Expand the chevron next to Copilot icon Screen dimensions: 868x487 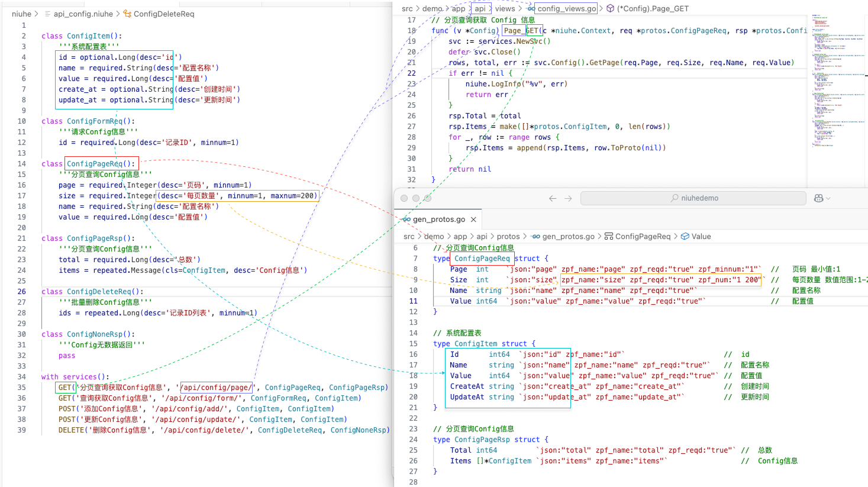tap(828, 198)
